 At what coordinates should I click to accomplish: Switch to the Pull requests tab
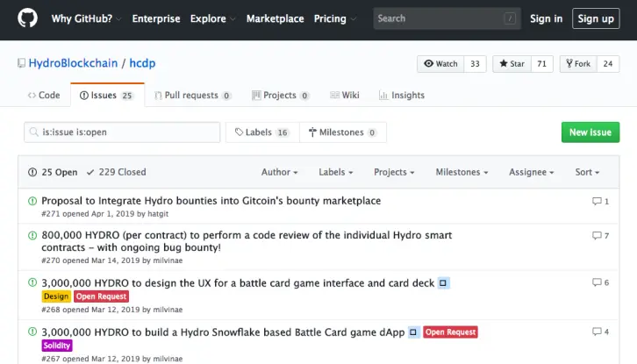(x=192, y=95)
